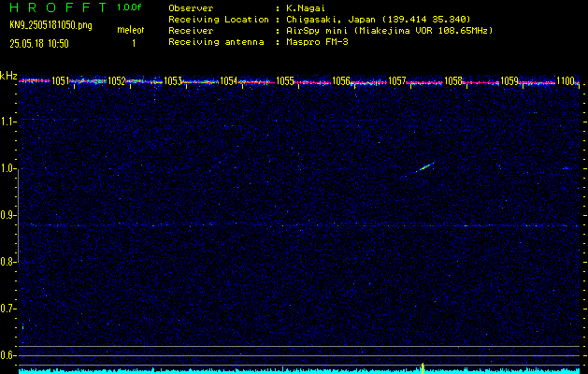Click the 0.8 kHz axis label
The width and height of the screenshot is (588, 374).
pos(7,262)
